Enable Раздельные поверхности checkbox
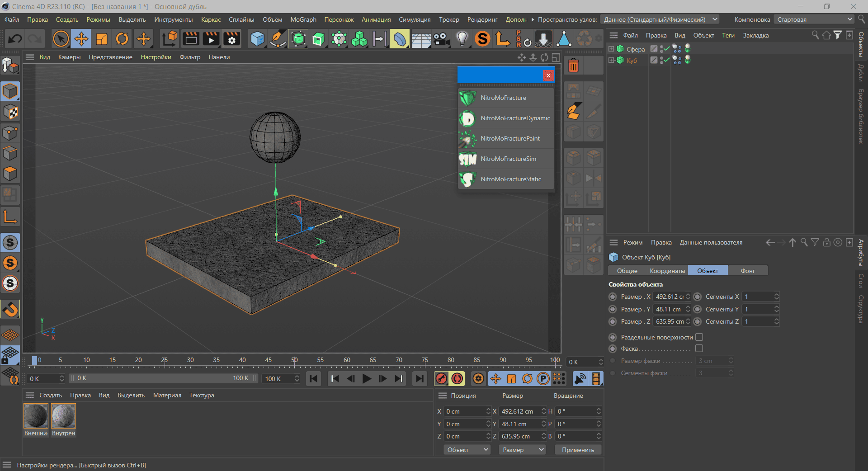 [699, 337]
